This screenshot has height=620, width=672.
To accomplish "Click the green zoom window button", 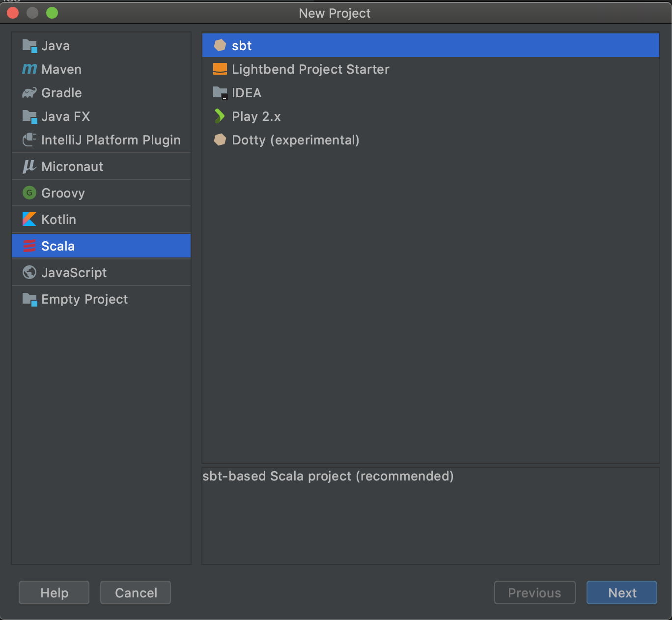I will coord(52,13).
